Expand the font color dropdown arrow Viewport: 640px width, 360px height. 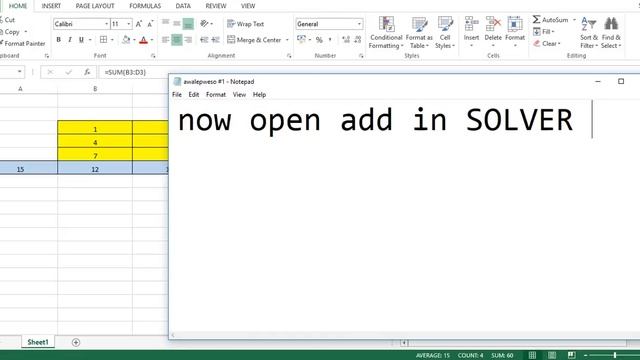pos(152,40)
